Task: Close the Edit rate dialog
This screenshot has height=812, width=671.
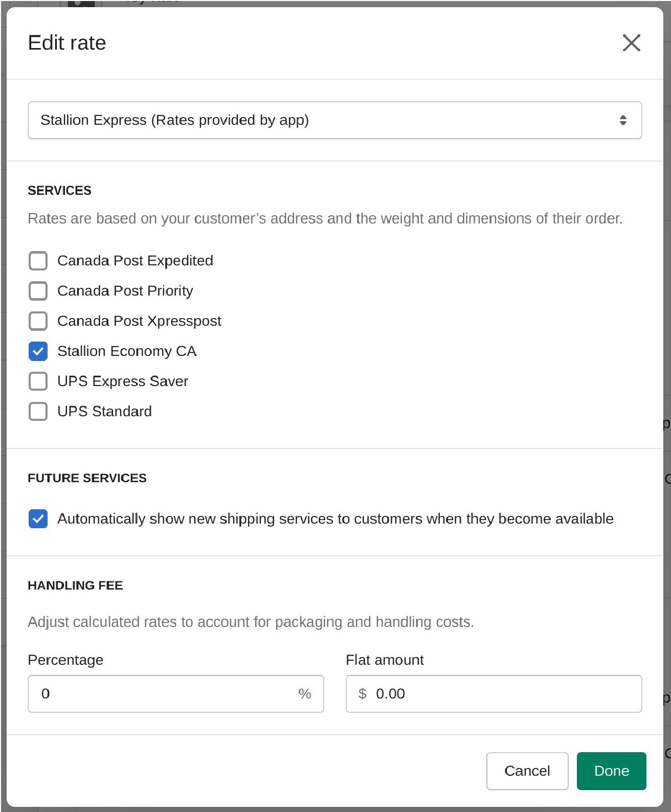Action: tap(631, 43)
